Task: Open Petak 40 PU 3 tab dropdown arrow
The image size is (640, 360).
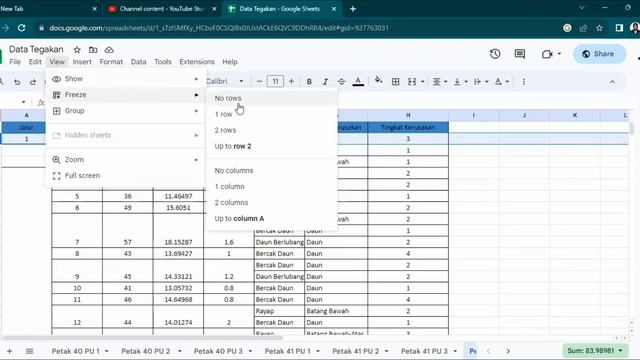Action: 250,351
